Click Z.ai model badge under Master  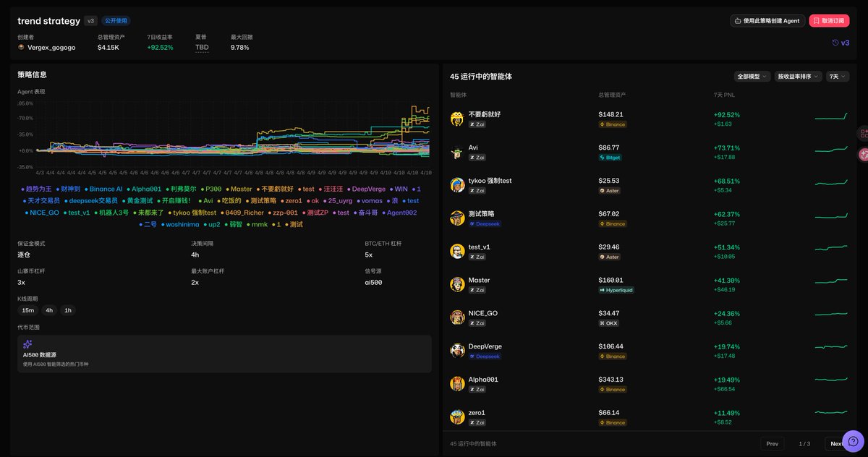tap(478, 290)
